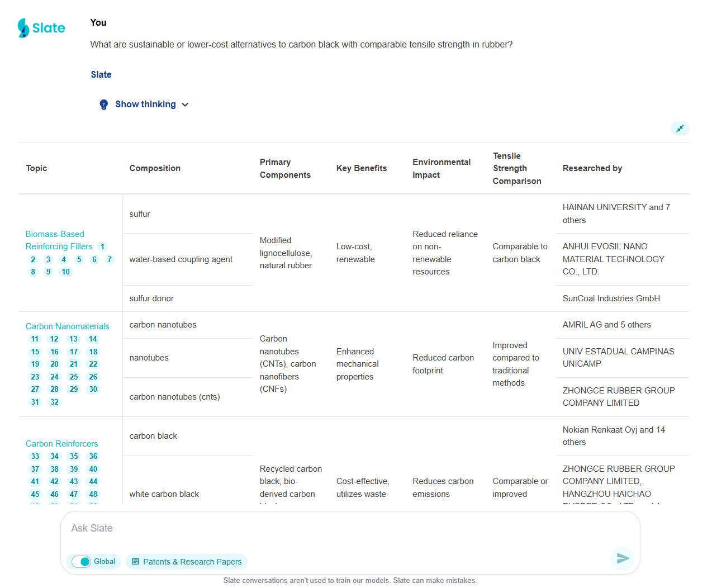Click the Ask Slate input field

tap(335, 528)
